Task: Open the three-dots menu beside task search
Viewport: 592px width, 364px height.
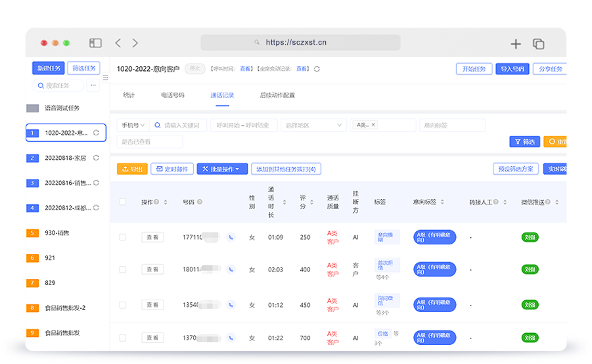Action: 93,85
